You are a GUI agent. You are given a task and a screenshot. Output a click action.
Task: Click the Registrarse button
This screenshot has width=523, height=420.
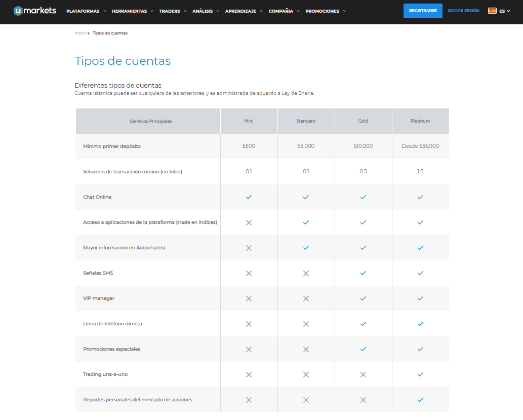423,11
